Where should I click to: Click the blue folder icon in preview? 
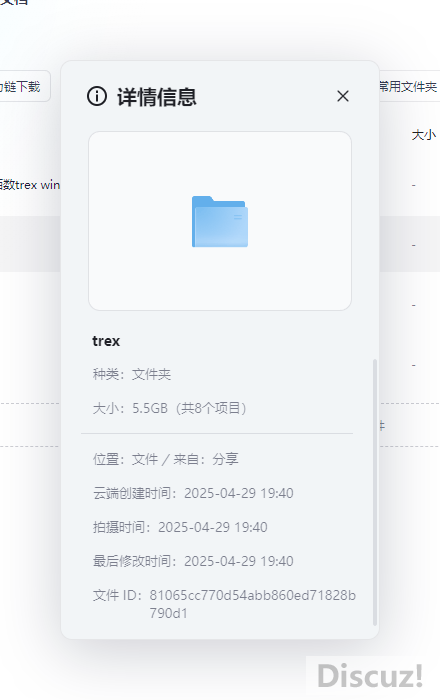pyautogui.click(x=220, y=221)
